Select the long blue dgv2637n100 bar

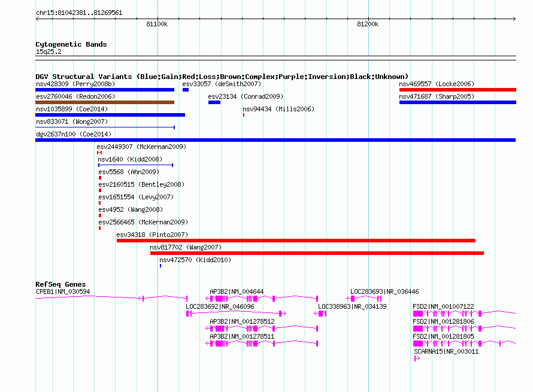click(x=275, y=140)
